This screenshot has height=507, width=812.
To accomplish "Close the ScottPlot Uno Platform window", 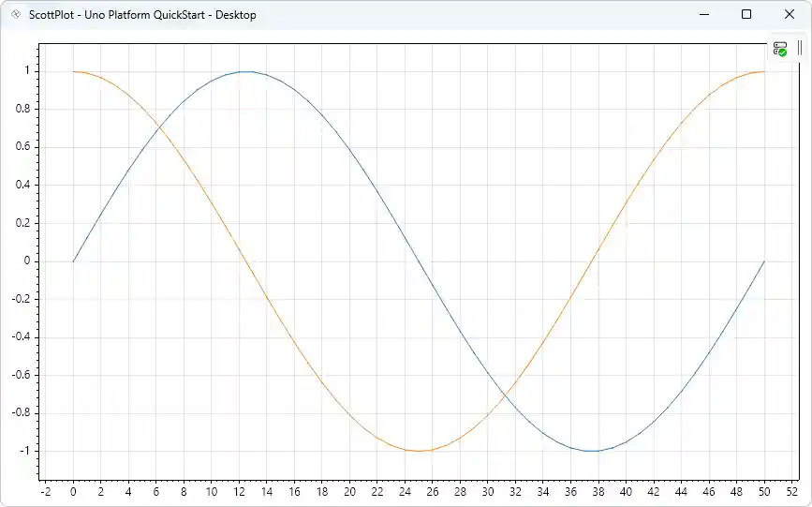I will coord(789,14).
